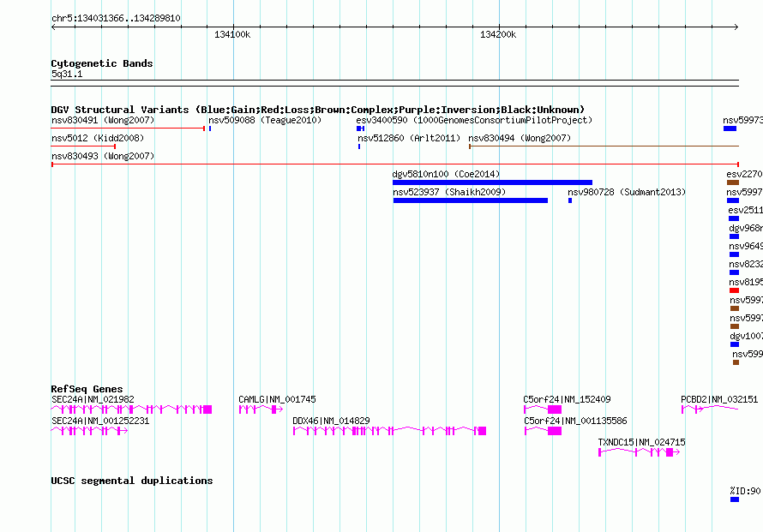Open the SEC24A|NM_001252231 gene label
Viewport: 763px width, 532px height.
tap(100, 421)
